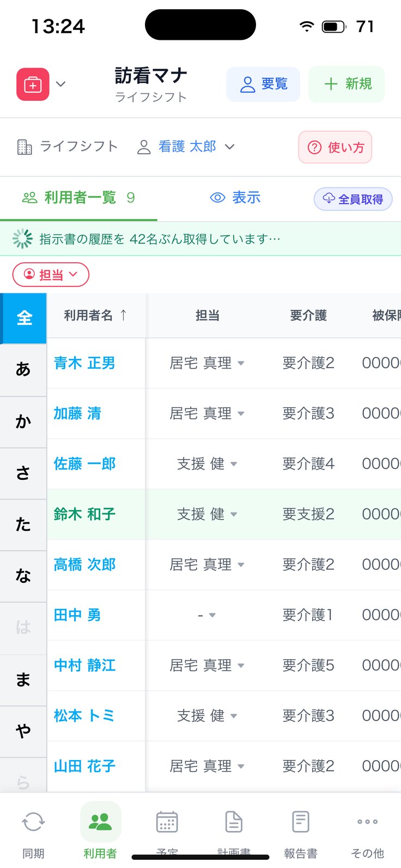This screenshot has height=868, width=401.
Task: Select the ま kana index
Action: 23,679
